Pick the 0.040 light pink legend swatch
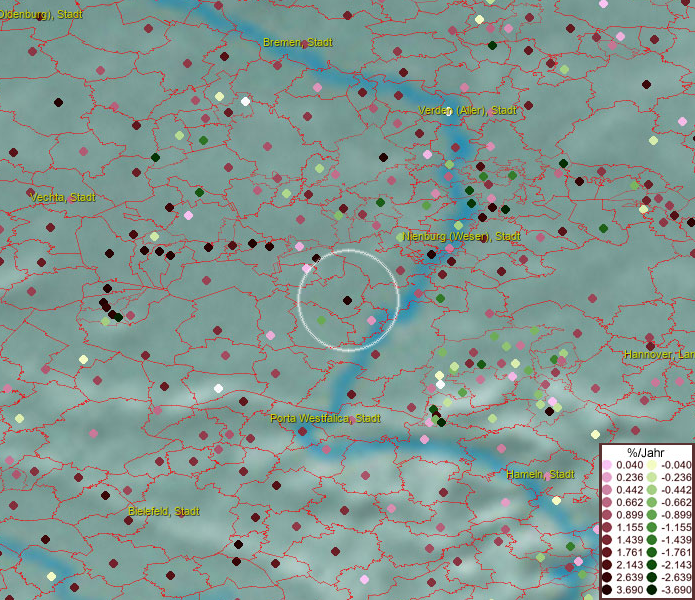Image resolution: width=695 pixels, height=600 pixels. tap(607, 465)
